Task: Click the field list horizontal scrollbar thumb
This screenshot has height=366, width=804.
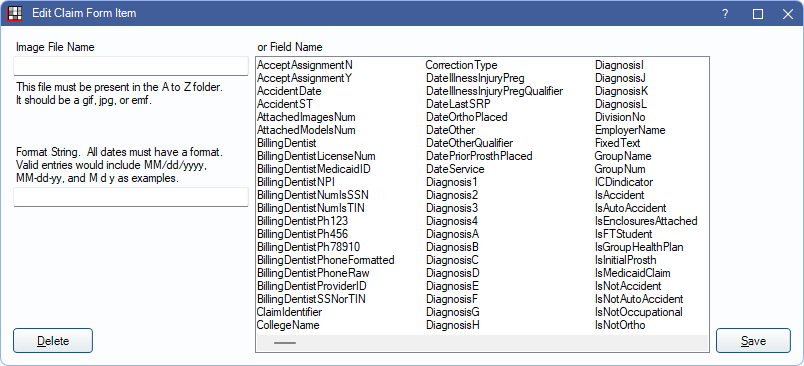Action: click(285, 343)
